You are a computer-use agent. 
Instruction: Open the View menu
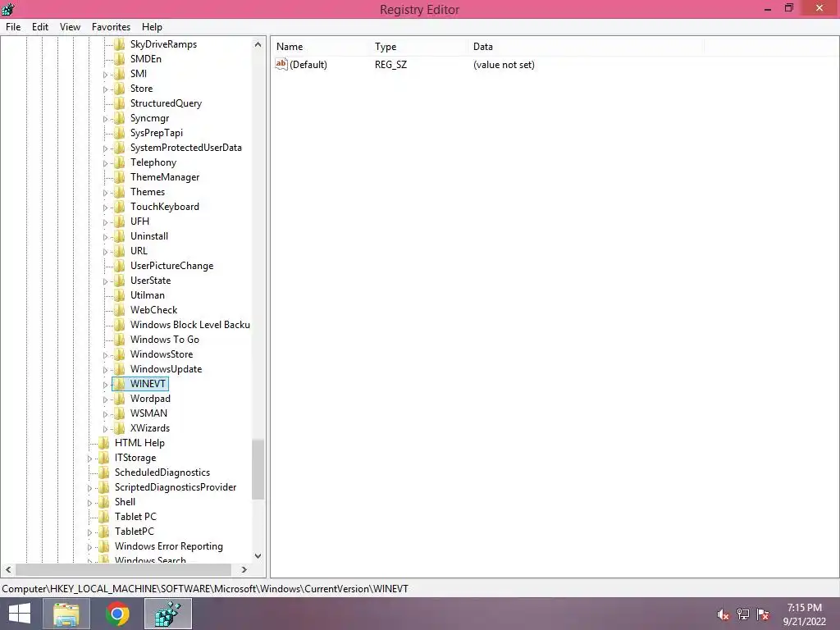70,27
